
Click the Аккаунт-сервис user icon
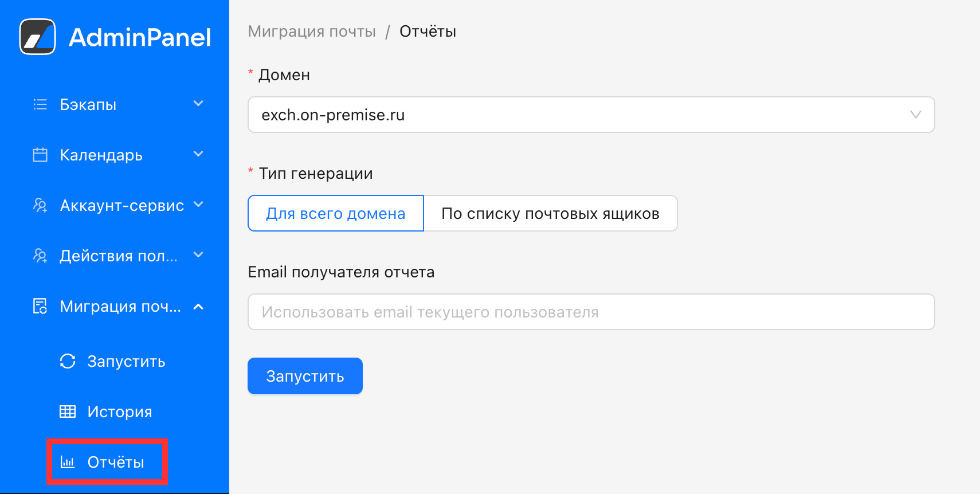(40, 205)
